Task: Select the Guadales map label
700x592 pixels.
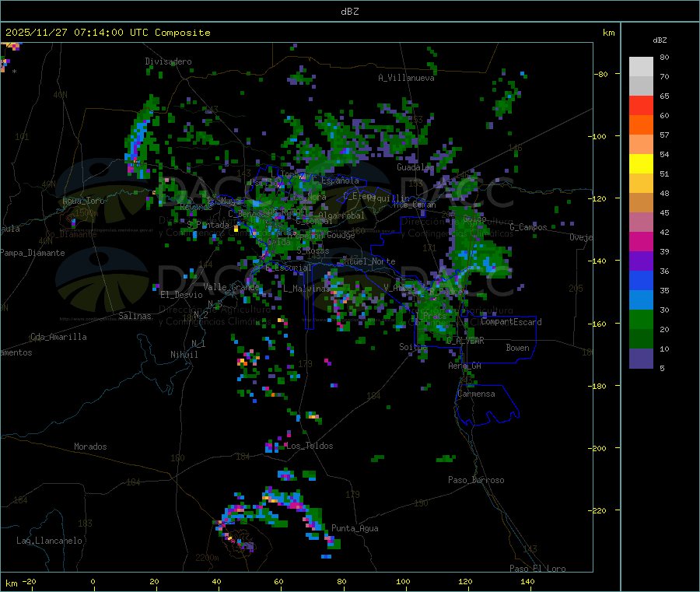Action: (x=415, y=167)
